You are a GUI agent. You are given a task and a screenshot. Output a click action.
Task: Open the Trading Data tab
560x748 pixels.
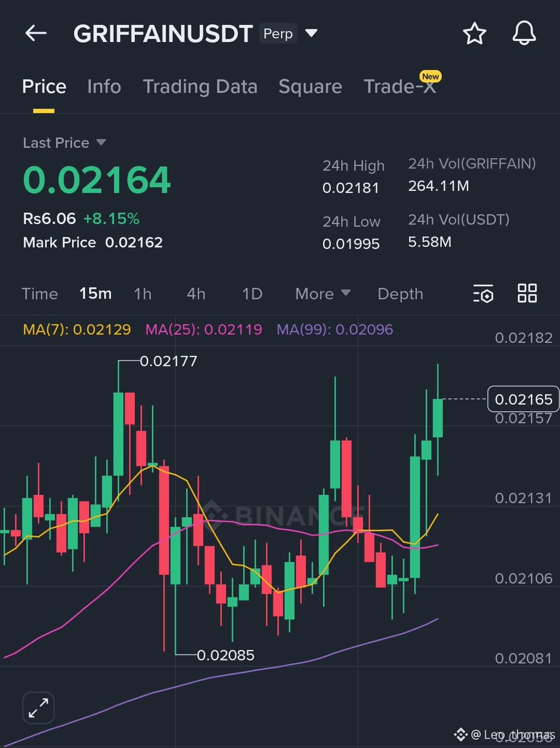[200, 87]
